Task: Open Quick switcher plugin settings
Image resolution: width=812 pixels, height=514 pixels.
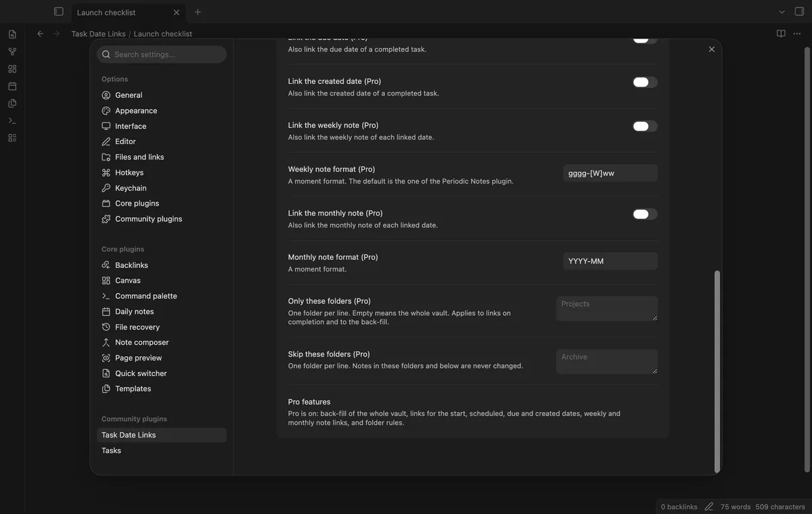Action: pyautogui.click(x=162, y=373)
